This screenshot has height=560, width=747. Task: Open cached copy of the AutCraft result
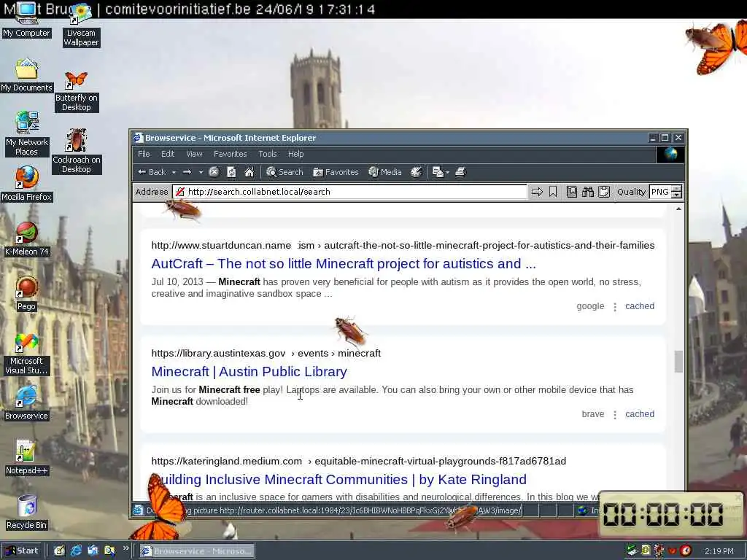point(639,306)
